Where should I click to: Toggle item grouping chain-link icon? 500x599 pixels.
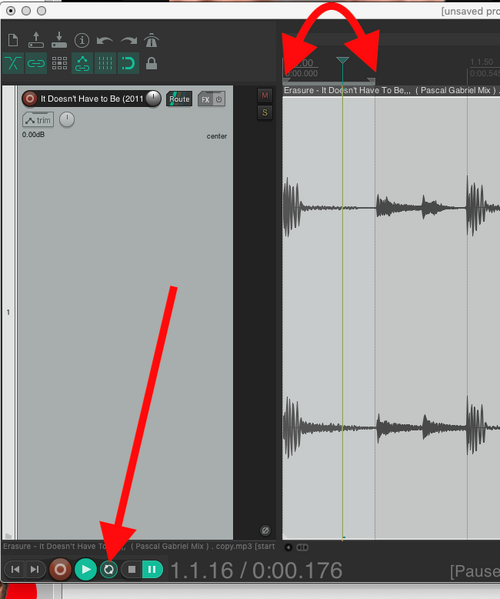click(36, 63)
